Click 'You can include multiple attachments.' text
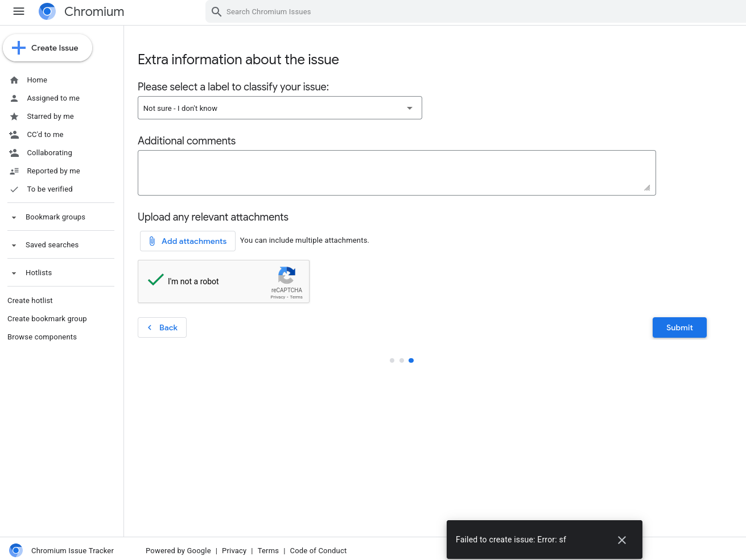The height and width of the screenshot is (560, 746). (304, 240)
